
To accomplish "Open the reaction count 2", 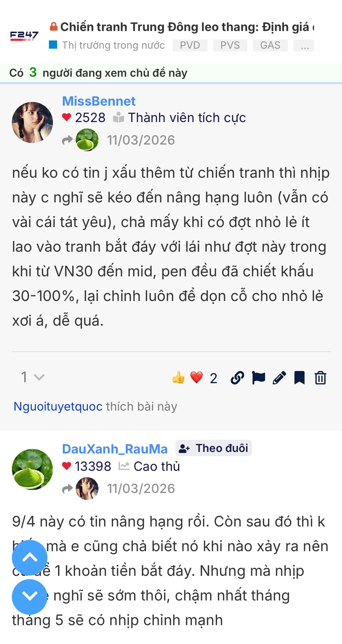I will 213,378.
